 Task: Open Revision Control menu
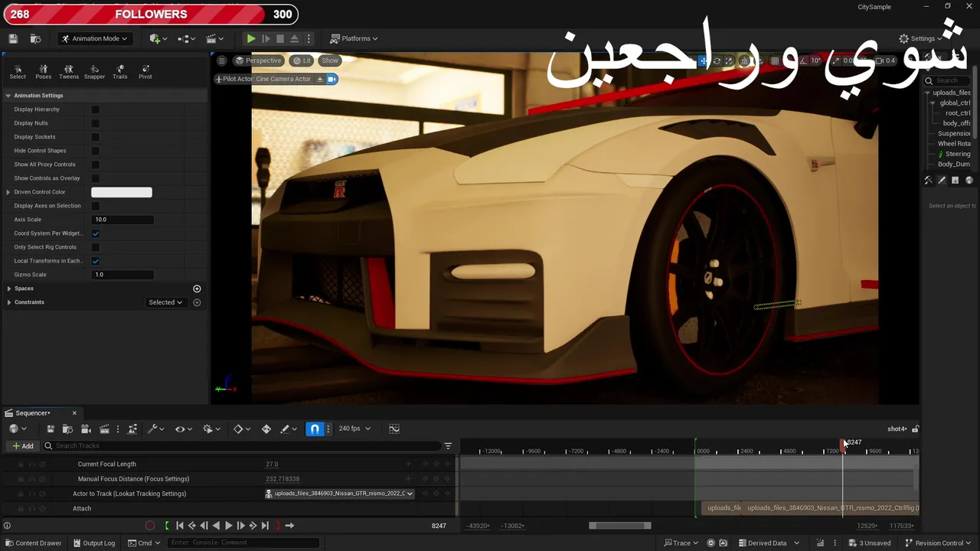point(939,543)
